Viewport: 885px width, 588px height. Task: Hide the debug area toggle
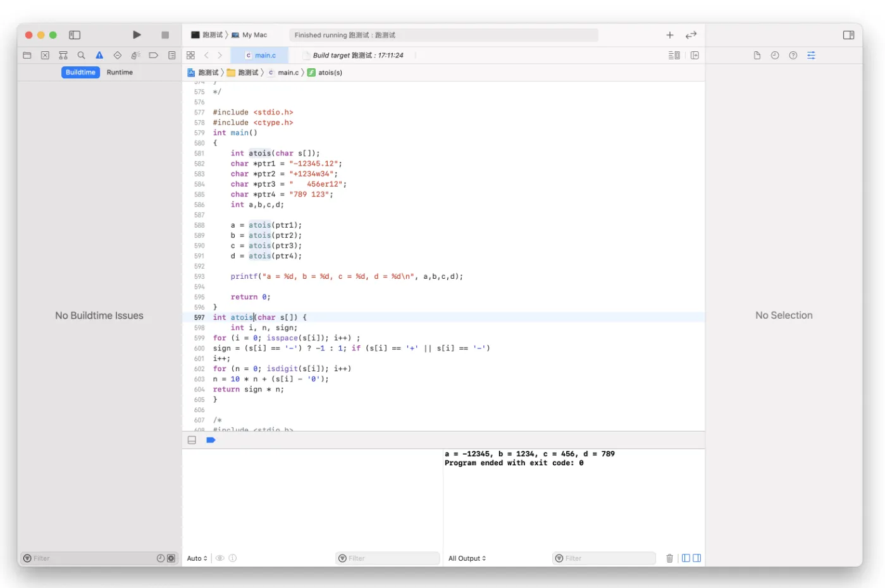pyautogui.click(x=192, y=440)
